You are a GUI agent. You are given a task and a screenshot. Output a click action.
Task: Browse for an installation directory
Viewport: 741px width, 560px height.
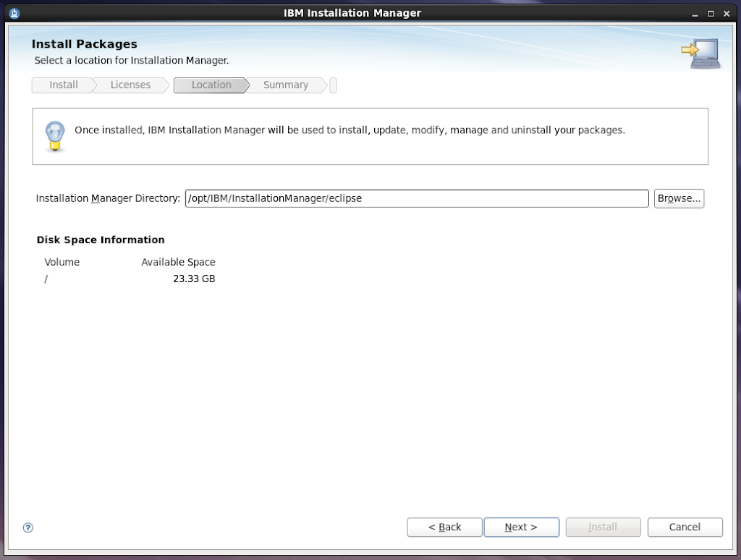coord(679,198)
